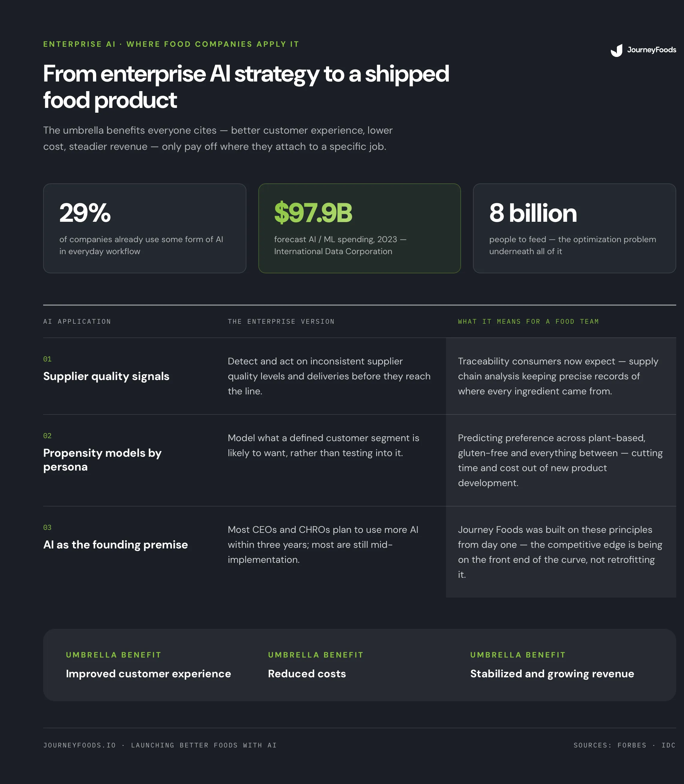The image size is (684, 784).
Task: Click the AI Application column header
Action: click(77, 321)
